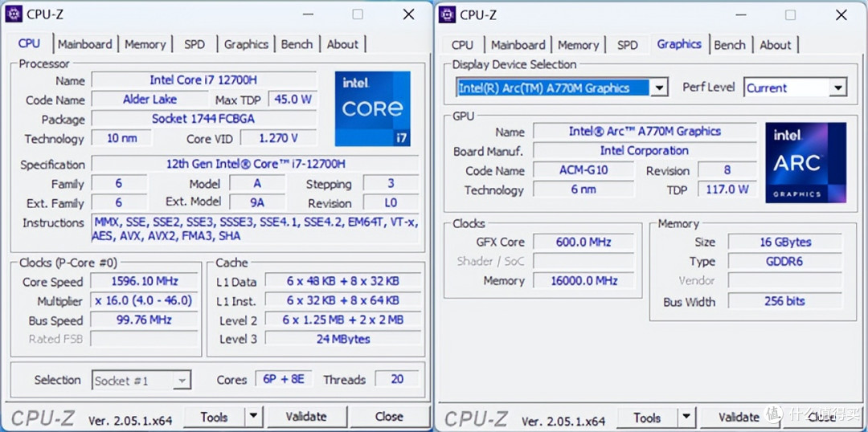Click the Cores value 6P + 8E
Viewport: 868px width, 432px height.
click(284, 380)
